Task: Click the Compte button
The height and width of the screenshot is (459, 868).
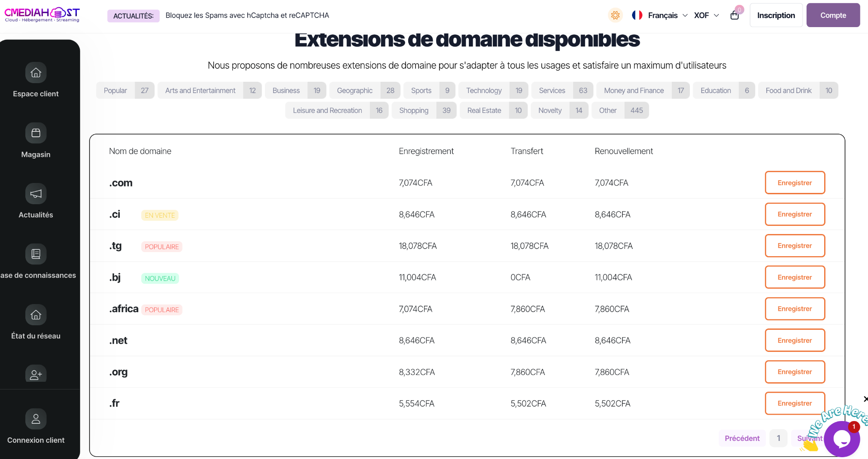Action: click(833, 15)
